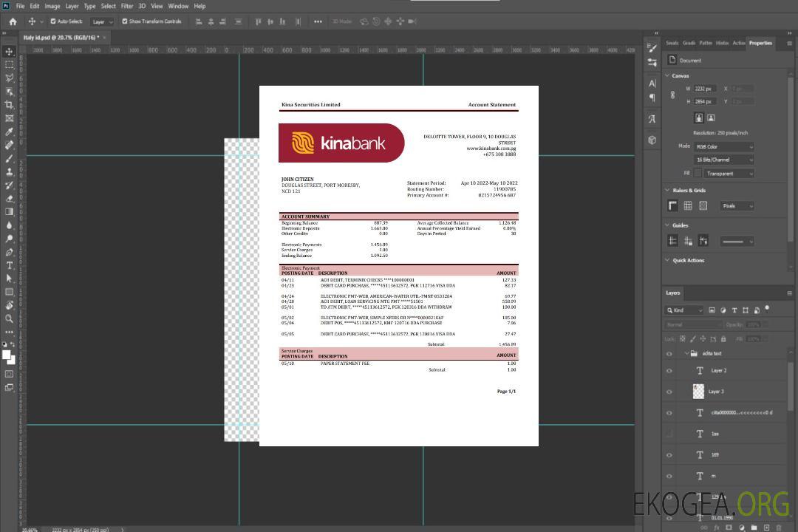Click the canvas Fill color swatch

[698, 174]
